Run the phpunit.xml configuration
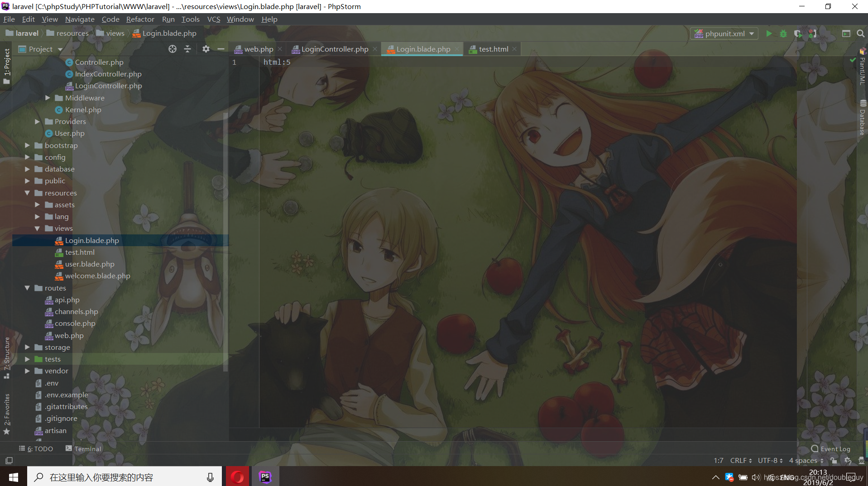868x486 pixels. 769,33
